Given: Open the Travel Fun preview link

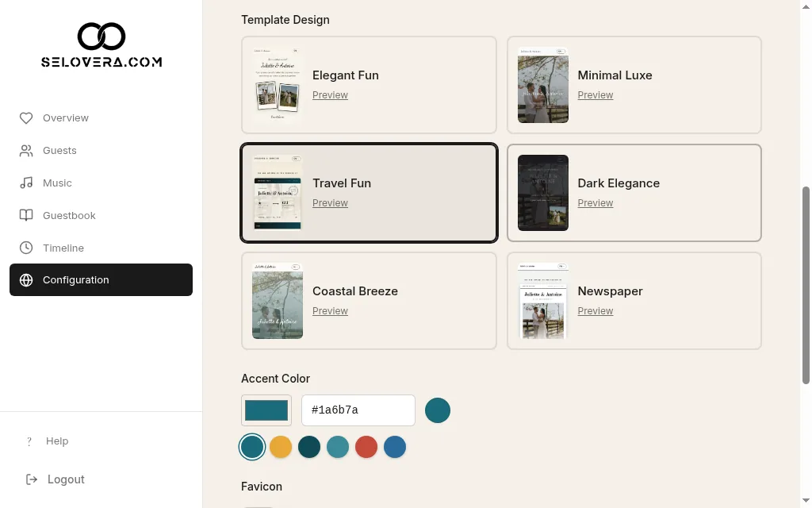Looking at the screenshot, I should pyautogui.click(x=330, y=203).
